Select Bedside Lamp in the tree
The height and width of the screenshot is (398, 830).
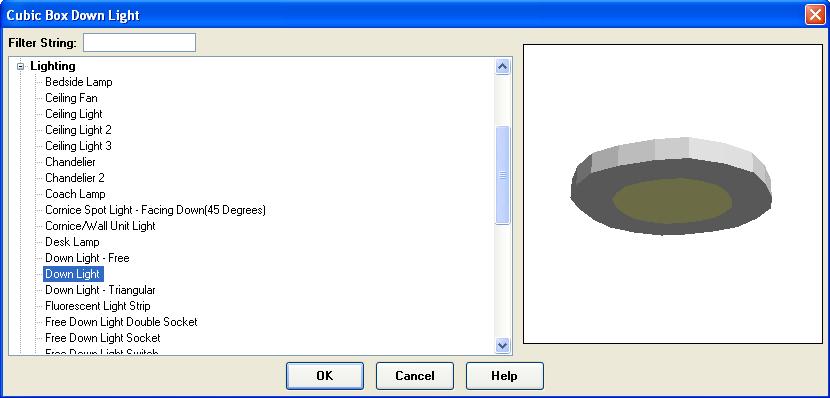[78, 82]
